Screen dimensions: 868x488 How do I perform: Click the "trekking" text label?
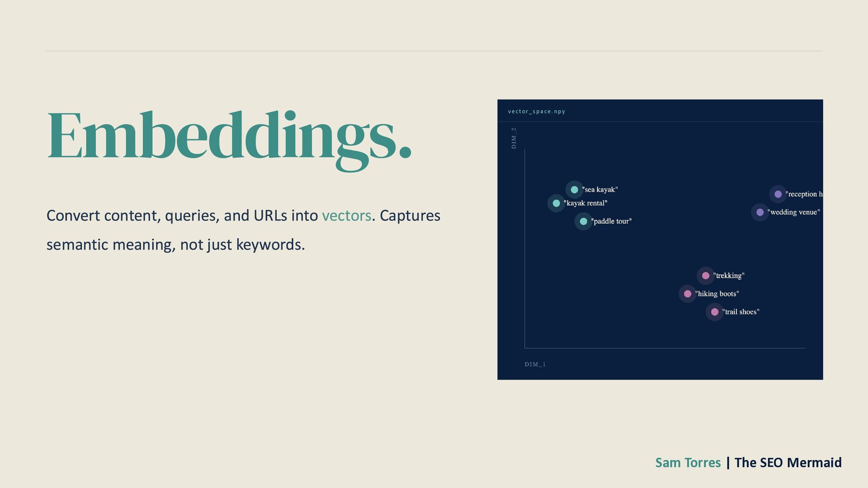point(729,276)
